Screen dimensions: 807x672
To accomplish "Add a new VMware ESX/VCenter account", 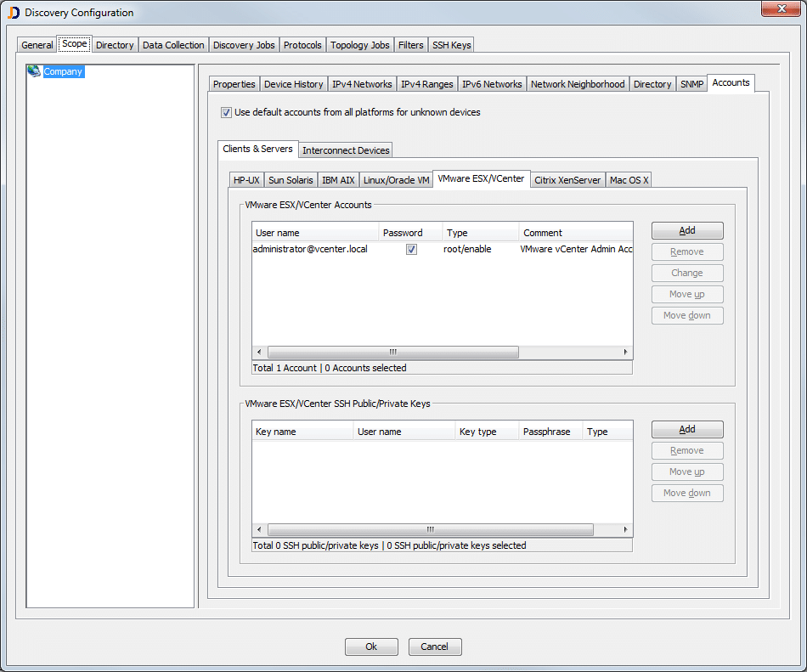I will tap(686, 230).
